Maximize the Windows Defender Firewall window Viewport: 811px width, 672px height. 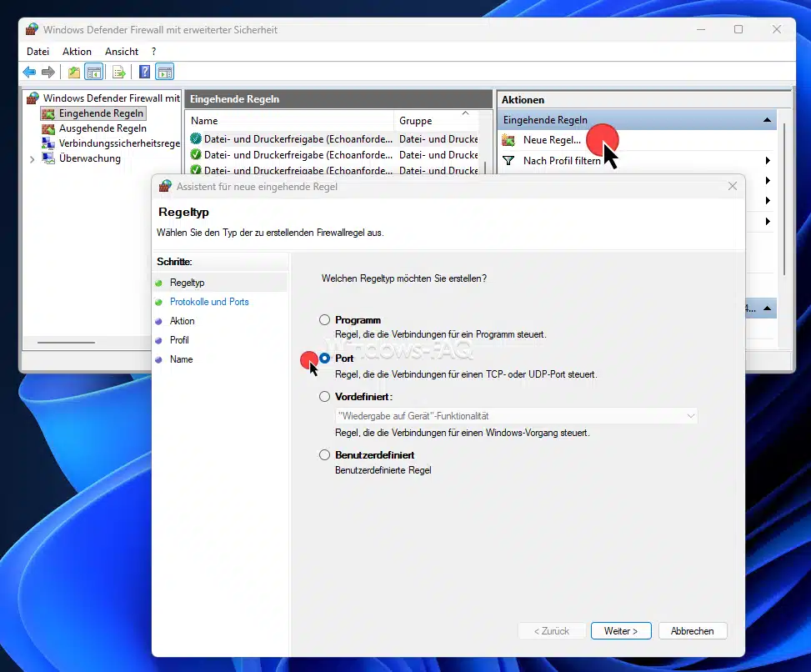738,29
